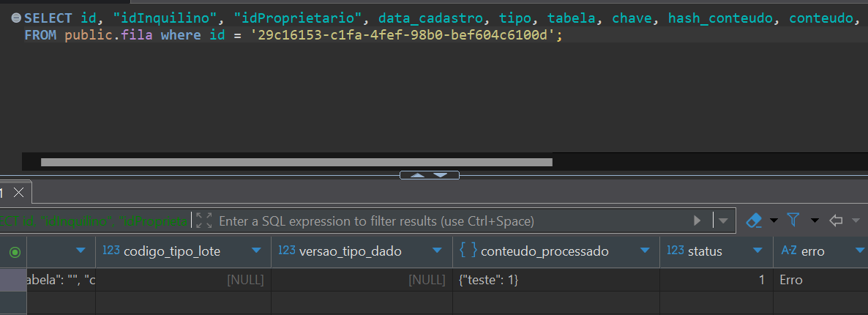Open codigo_tipo_lote column sort dropdown

pos(256,251)
